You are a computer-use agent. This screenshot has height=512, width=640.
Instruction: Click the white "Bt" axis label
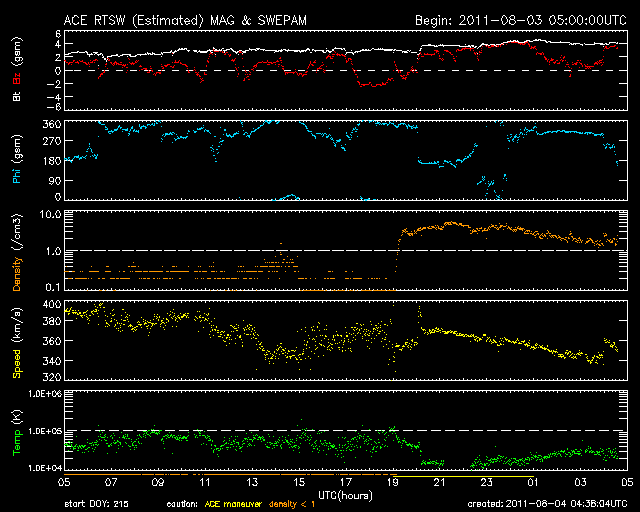[x=17, y=96]
